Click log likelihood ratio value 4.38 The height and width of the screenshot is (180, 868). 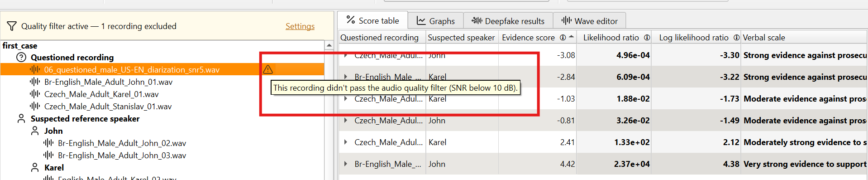pyautogui.click(x=731, y=164)
